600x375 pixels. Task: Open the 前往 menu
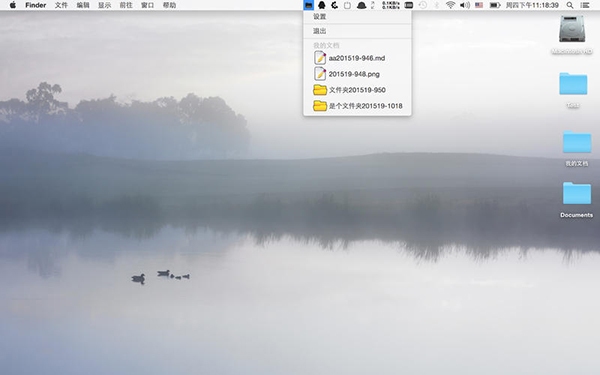[126, 5]
